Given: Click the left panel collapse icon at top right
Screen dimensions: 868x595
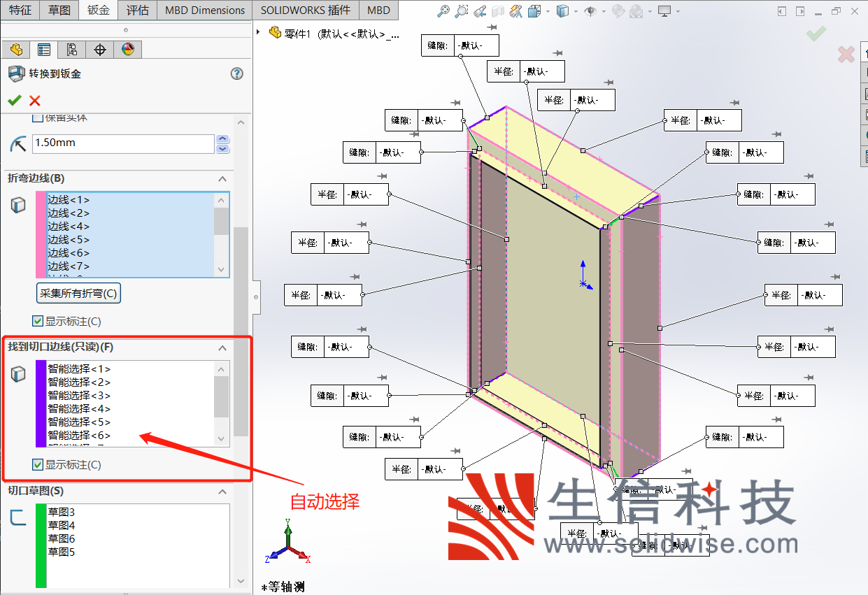Looking at the screenshot, I should tap(782, 11).
